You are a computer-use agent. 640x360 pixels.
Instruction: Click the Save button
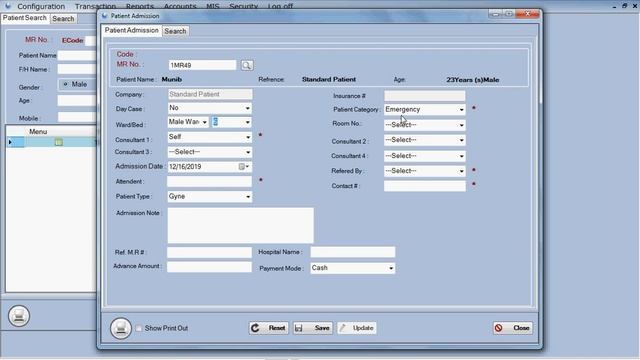click(x=313, y=328)
